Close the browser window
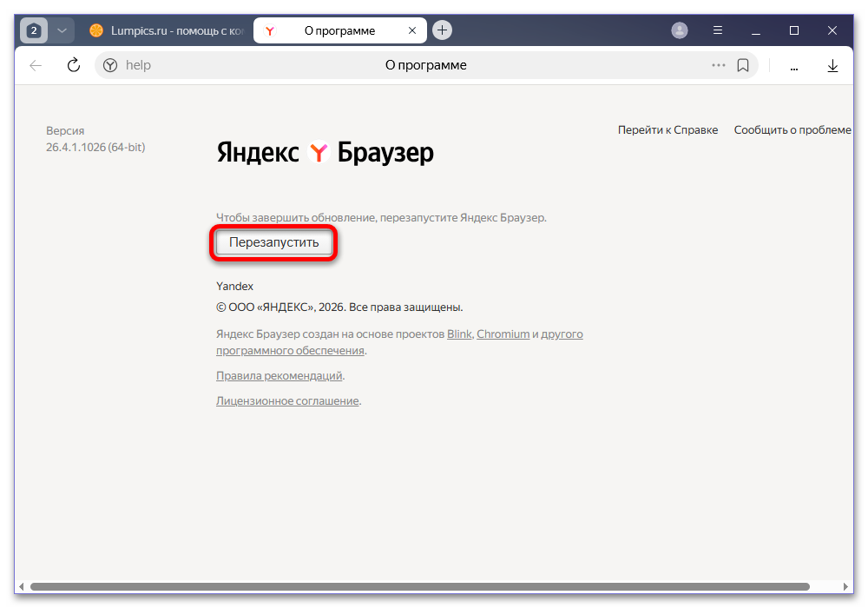Screen dimensions: 868x608 point(832,30)
